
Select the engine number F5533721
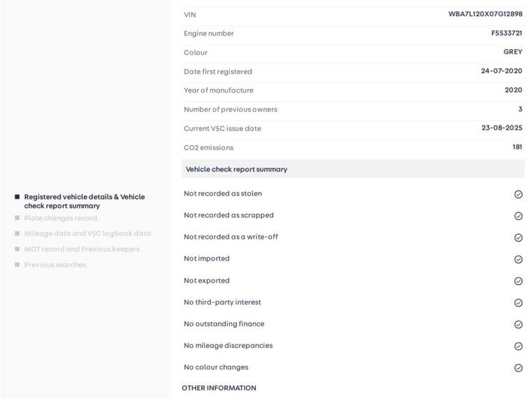(x=506, y=33)
